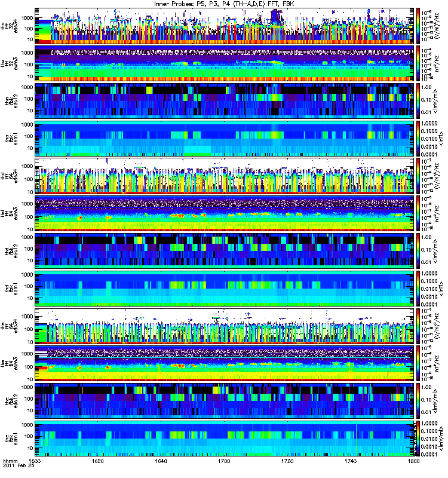Click the 10 tick of the the fbk scm1 panel

point(30,448)
